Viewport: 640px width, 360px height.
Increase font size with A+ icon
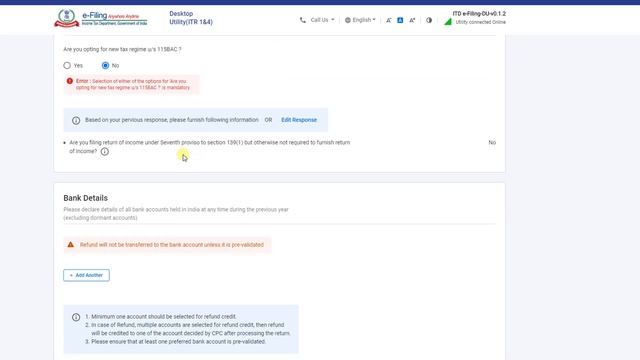pyautogui.click(x=412, y=20)
